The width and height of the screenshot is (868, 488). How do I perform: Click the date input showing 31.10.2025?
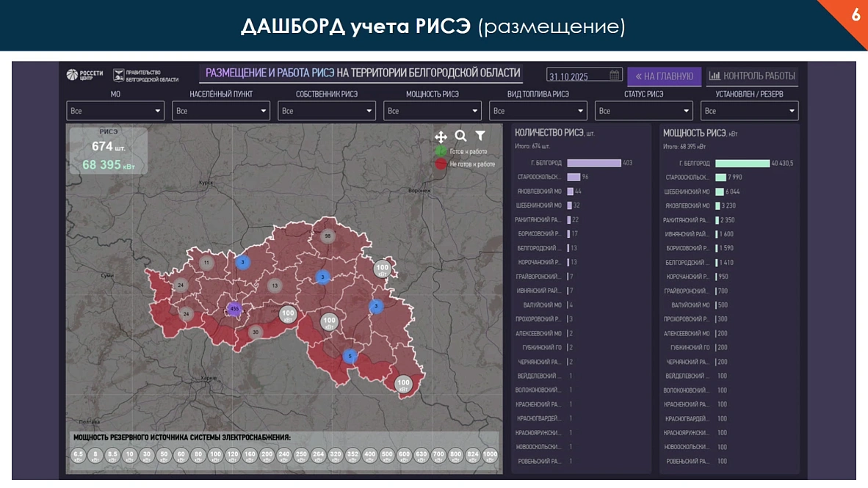577,76
